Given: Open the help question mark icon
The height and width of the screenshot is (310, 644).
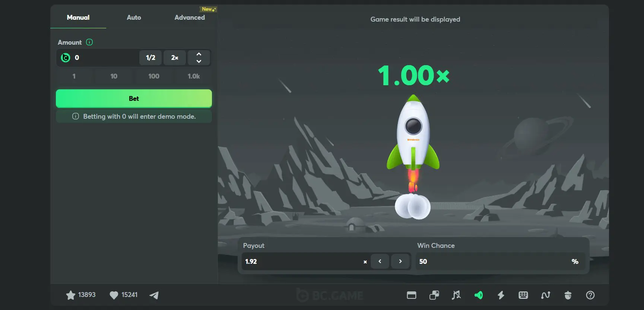Looking at the screenshot, I should point(590,295).
